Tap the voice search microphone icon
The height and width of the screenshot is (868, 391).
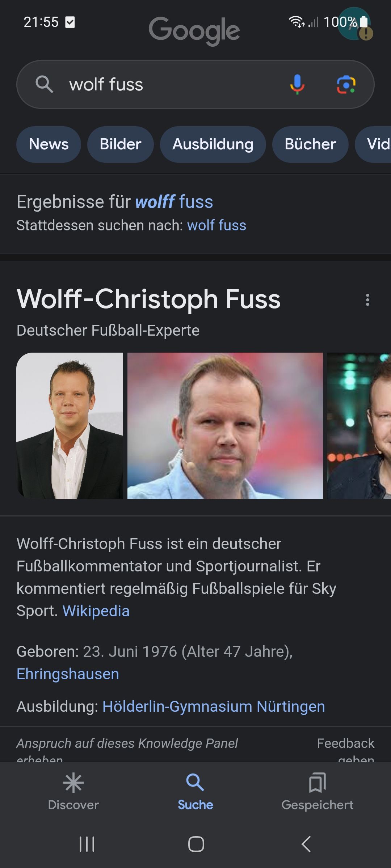(x=297, y=85)
